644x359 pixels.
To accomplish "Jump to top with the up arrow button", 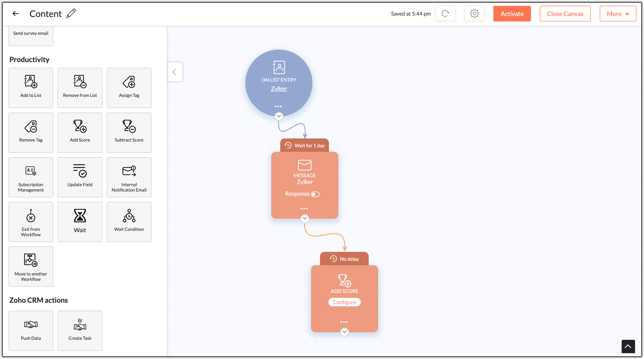I will (628, 346).
